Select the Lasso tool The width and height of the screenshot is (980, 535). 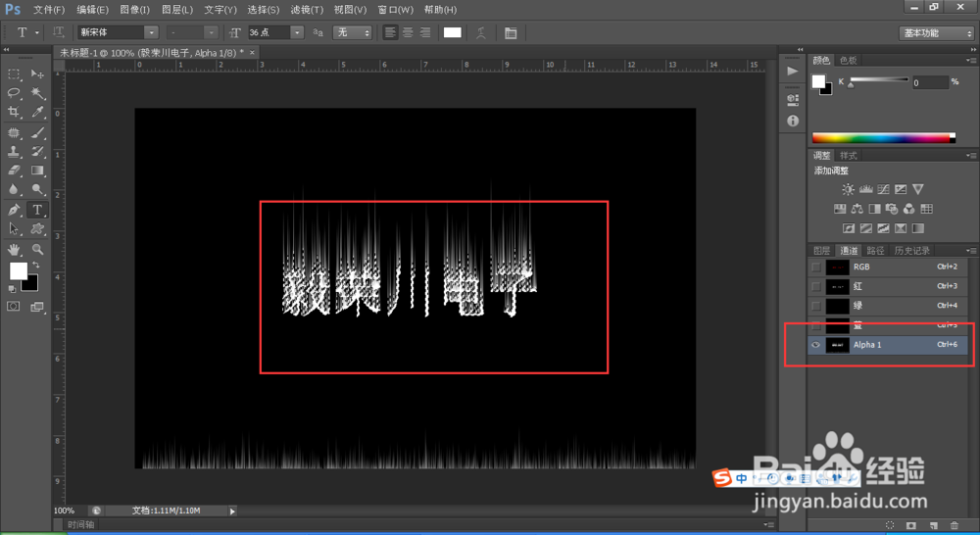coord(14,93)
